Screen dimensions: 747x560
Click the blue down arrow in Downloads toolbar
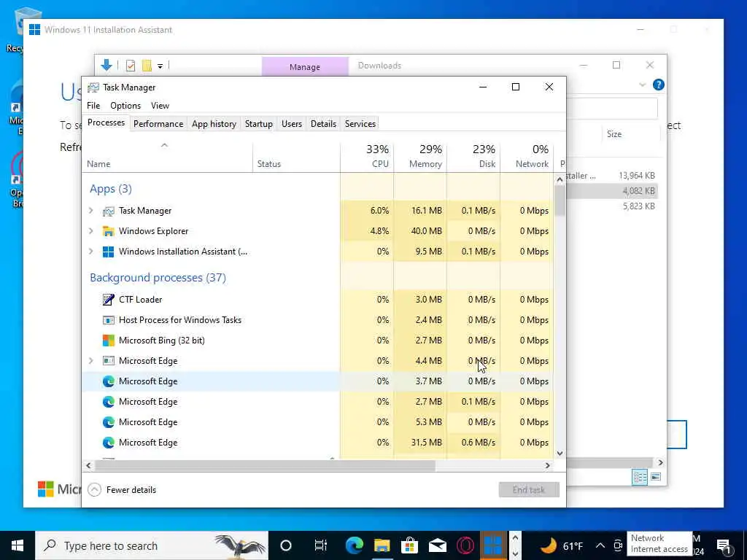tap(107, 65)
